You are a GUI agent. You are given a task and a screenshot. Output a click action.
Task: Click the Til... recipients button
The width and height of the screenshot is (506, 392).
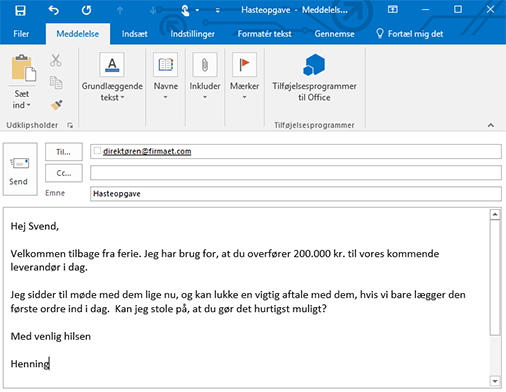64,152
